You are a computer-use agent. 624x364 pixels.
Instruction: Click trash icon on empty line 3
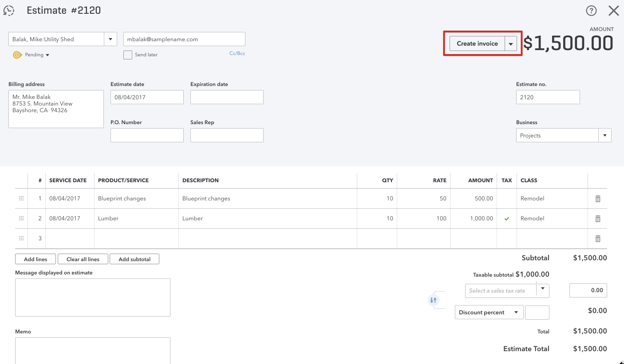tap(597, 239)
